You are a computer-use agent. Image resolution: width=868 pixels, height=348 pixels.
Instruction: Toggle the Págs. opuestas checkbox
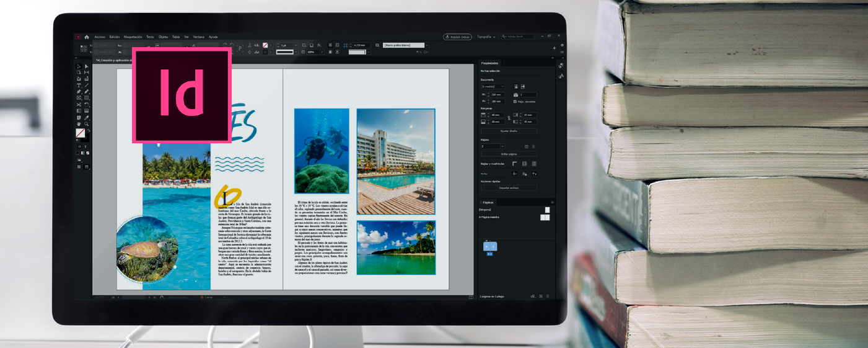pos(515,102)
